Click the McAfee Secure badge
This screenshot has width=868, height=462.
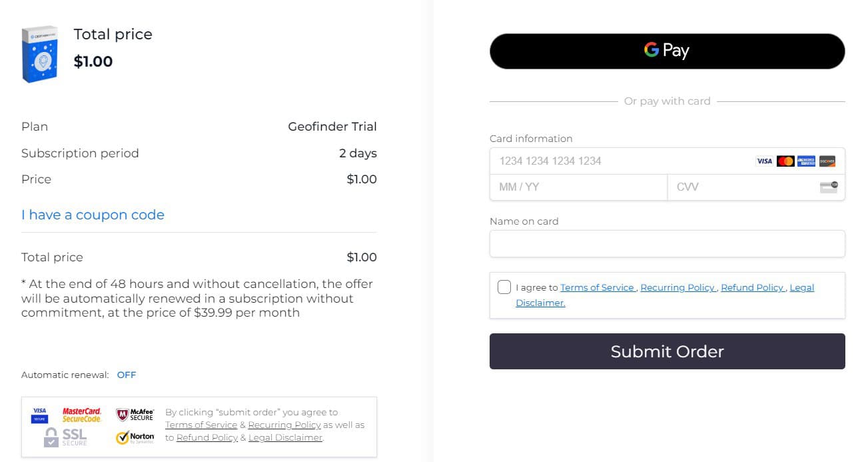(x=135, y=415)
